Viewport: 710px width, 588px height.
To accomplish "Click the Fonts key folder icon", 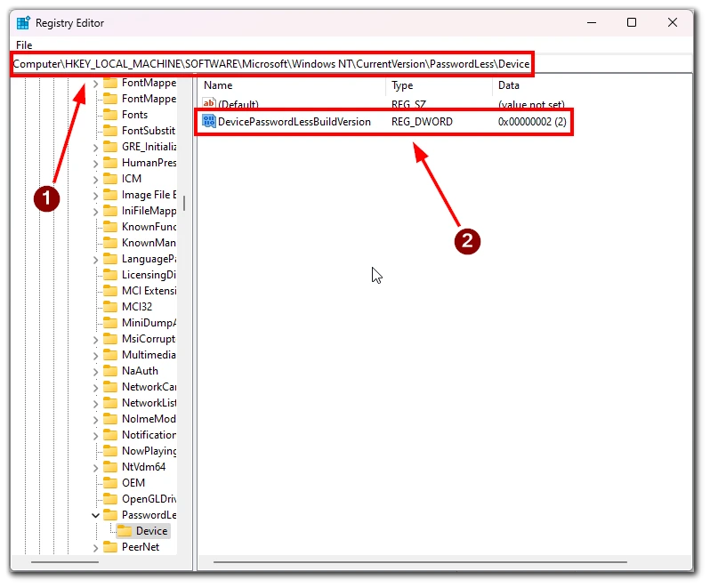I will (x=110, y=115).
